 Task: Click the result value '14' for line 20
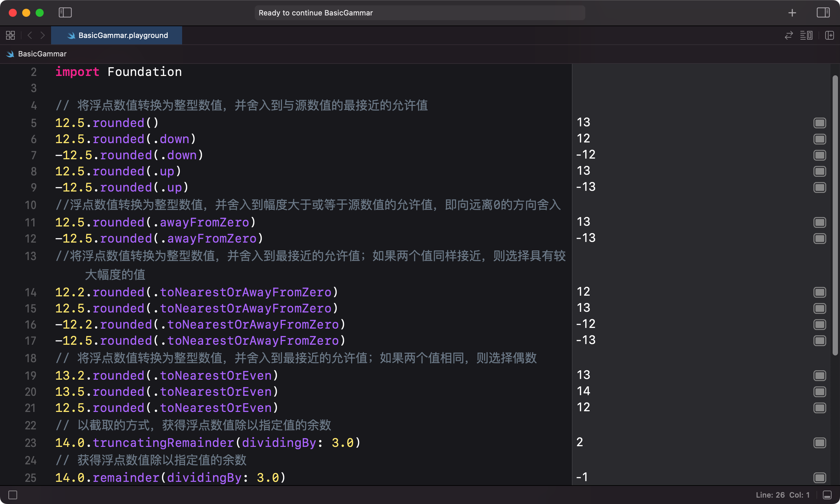tap(583, 391)
